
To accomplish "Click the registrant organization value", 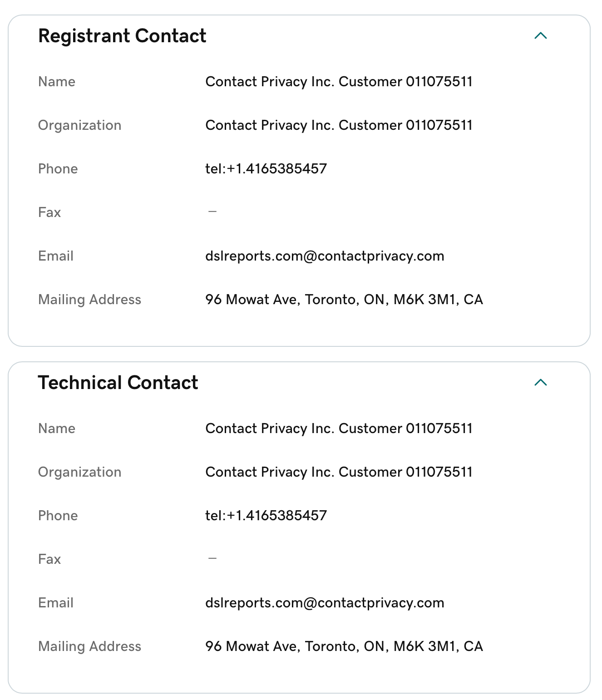I will [x=339, y=125].
